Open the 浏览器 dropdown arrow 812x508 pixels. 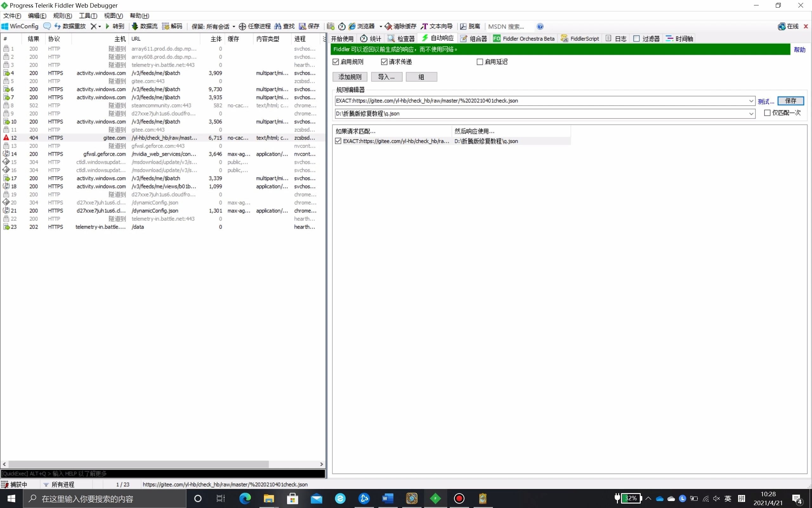tap(381, 27)
